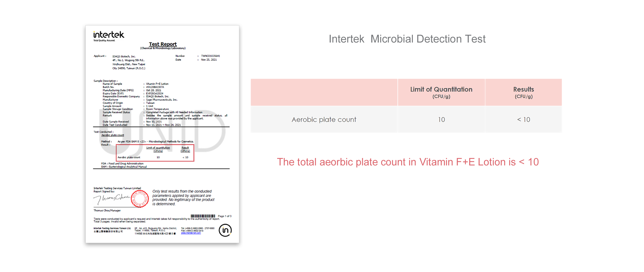Screen dimensions: 644x272
Task: Click the italic disclaimer note on report
Action: coord(183,197)
